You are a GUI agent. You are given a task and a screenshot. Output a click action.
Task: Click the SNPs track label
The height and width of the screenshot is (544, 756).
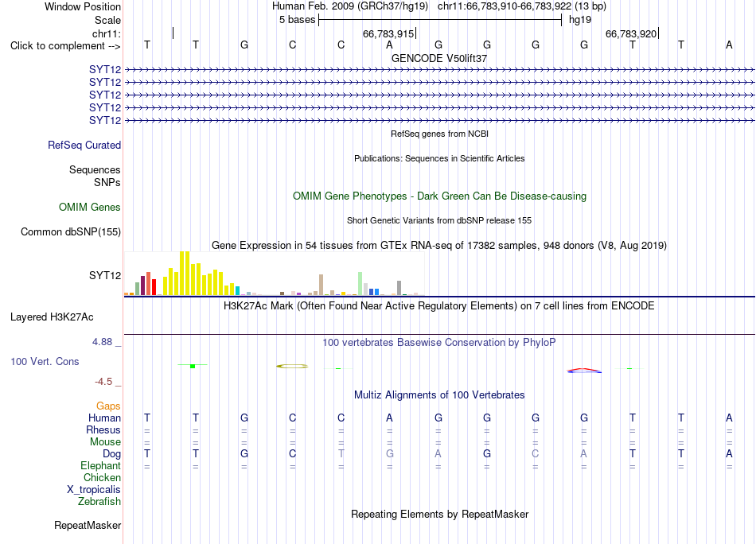[107, 183]
